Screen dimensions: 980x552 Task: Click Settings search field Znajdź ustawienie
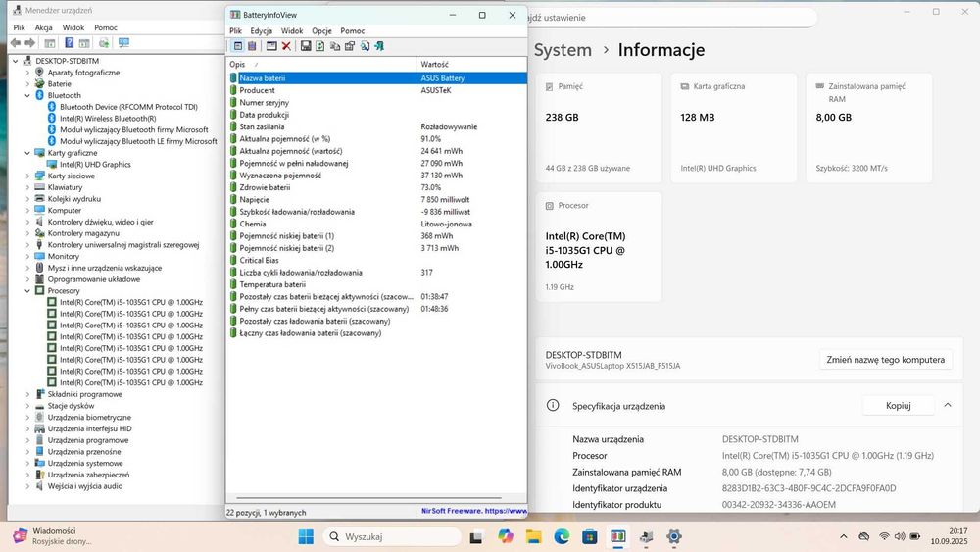point(672,18)
